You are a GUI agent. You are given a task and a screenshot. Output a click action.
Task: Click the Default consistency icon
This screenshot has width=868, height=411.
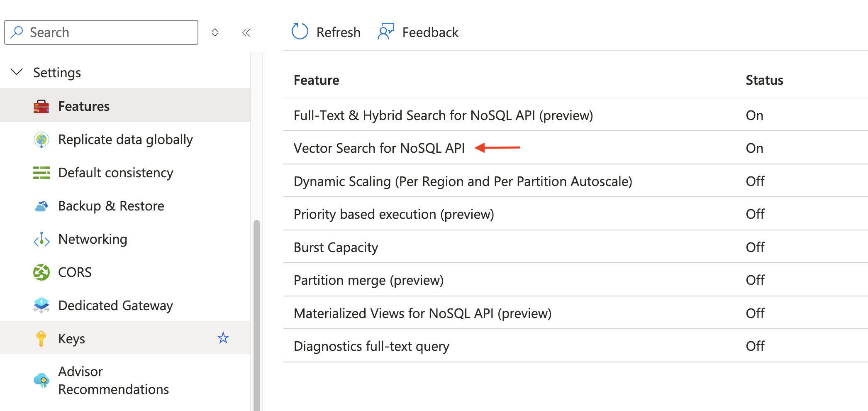(41, 172)
